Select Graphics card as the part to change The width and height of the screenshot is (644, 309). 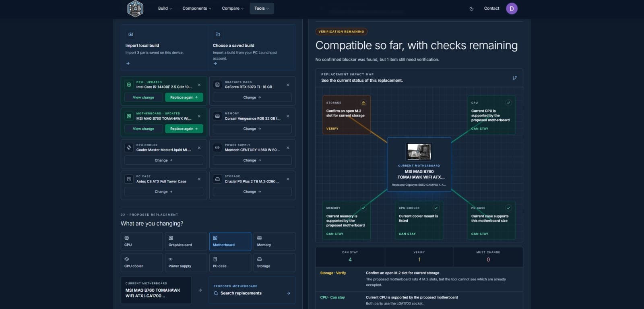(x=186, y=241)
